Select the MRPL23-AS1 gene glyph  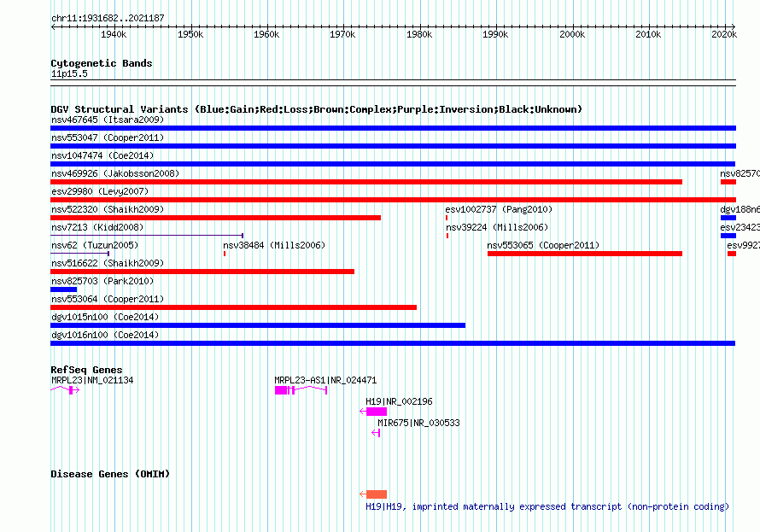[x=301, y=390]
